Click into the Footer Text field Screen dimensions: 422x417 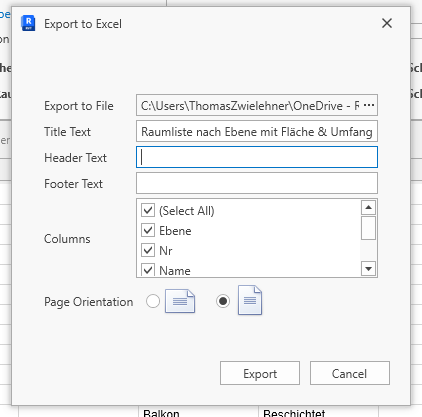[257, 183]
